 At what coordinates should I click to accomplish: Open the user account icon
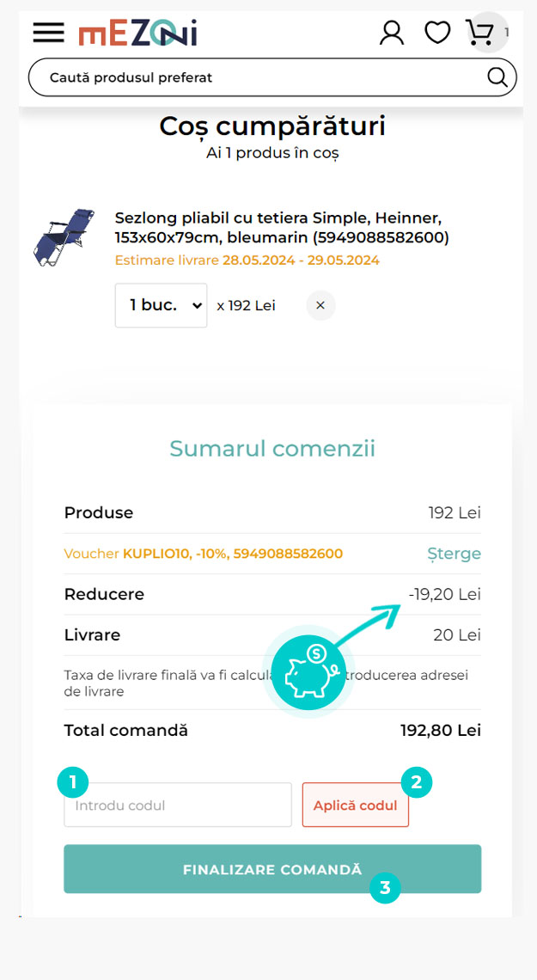392,33
